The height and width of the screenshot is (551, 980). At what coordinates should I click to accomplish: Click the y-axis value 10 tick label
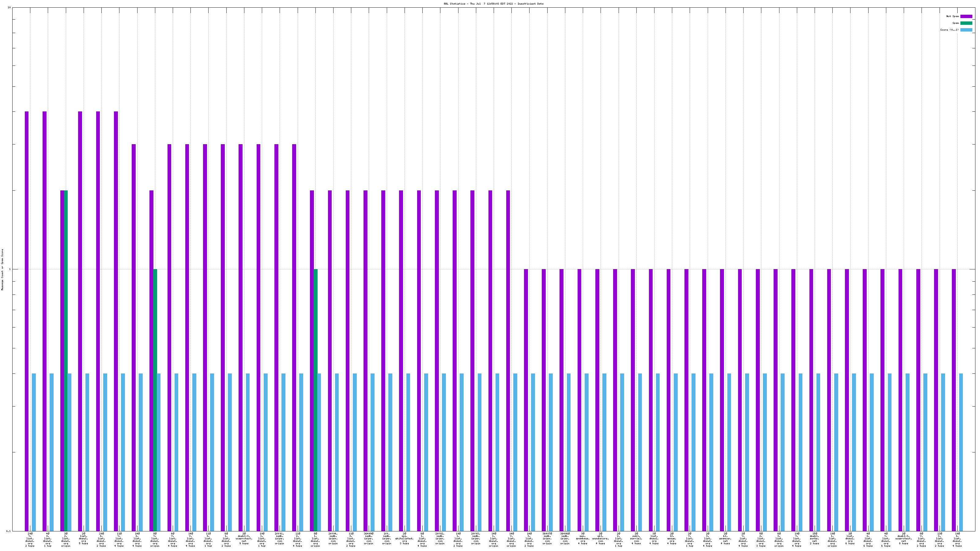coord(9,8)
